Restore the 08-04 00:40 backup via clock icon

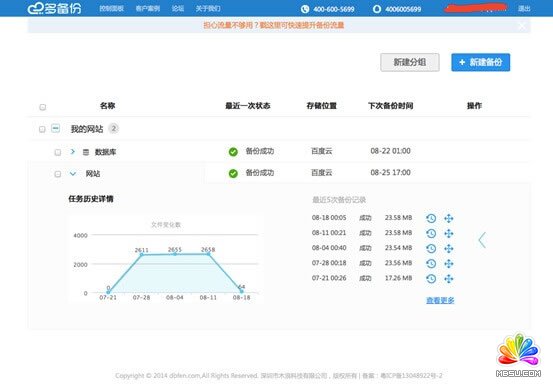click(x=431, y=249)
